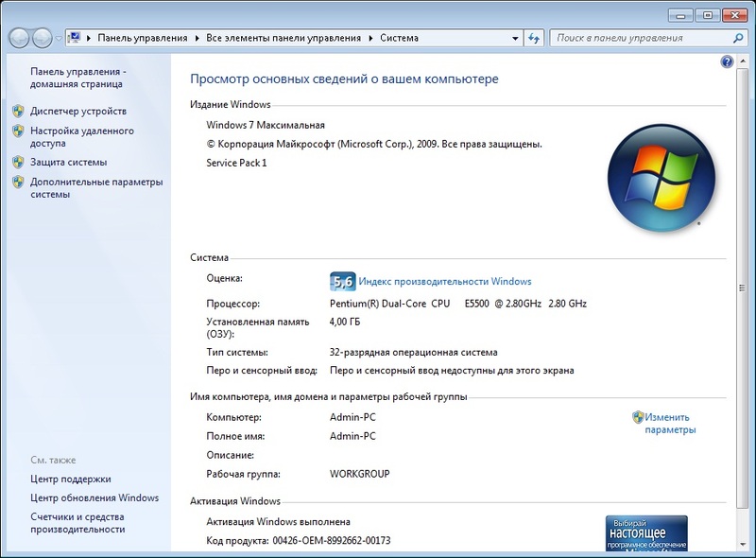Click shield icon beside Защита системы
Screen dimensions: 756x558
(18, 162)
